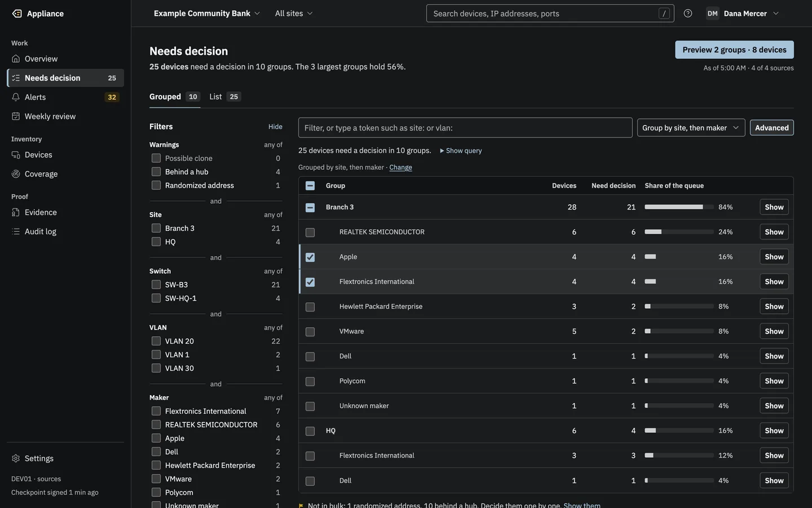Click the Settings gear icon

16,458
